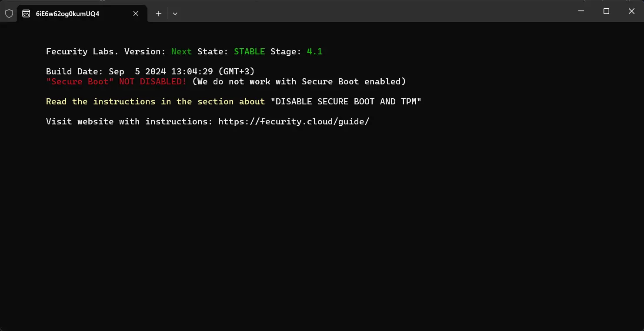Click the administrator shield icon in title bar
The width and height of the screenshot is (644, 331).
click(x=9, y=13)
